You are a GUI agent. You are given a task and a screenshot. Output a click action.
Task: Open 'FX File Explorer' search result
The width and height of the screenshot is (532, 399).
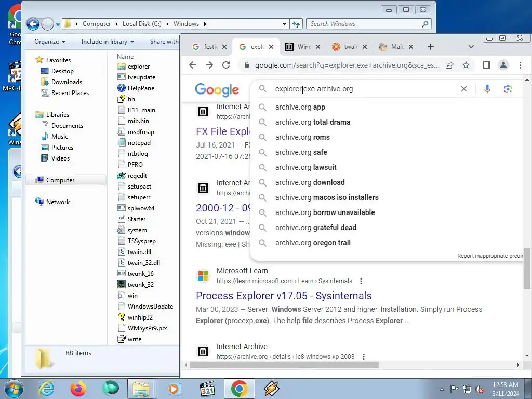(223, 131)
